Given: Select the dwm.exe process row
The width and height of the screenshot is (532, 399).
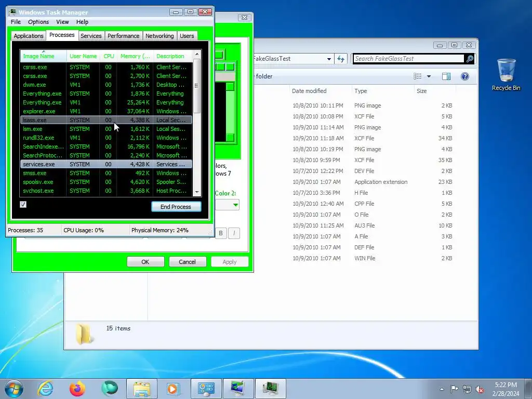Looking at the screenshot, I should [106, 85].
